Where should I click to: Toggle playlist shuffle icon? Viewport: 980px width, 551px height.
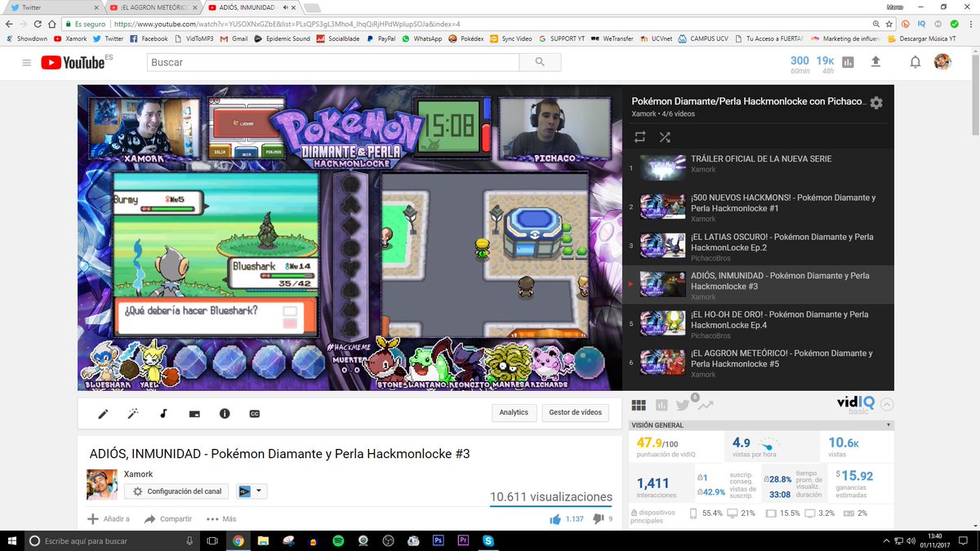(666, 137)
